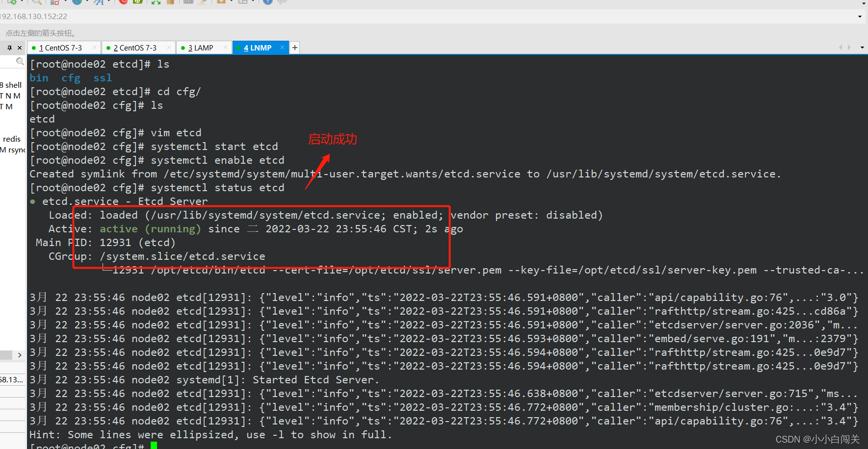Click the magnifier search icon in the toolbar
The height and width of the screenshot is (449, 868).
coord(37,2)
